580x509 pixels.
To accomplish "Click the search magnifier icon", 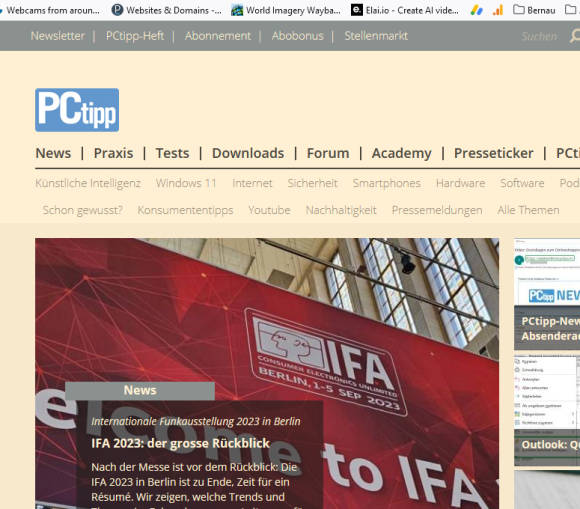I will coord(575,36).
